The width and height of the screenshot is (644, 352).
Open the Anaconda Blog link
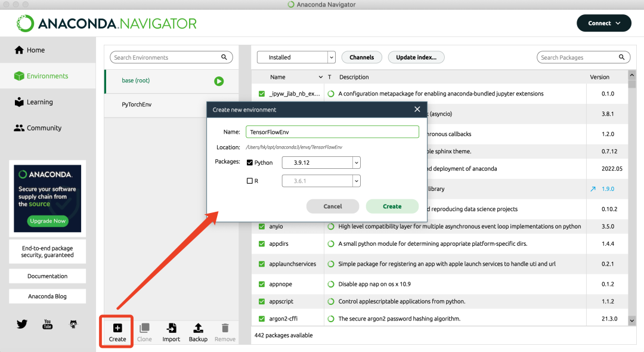point(48,296)
